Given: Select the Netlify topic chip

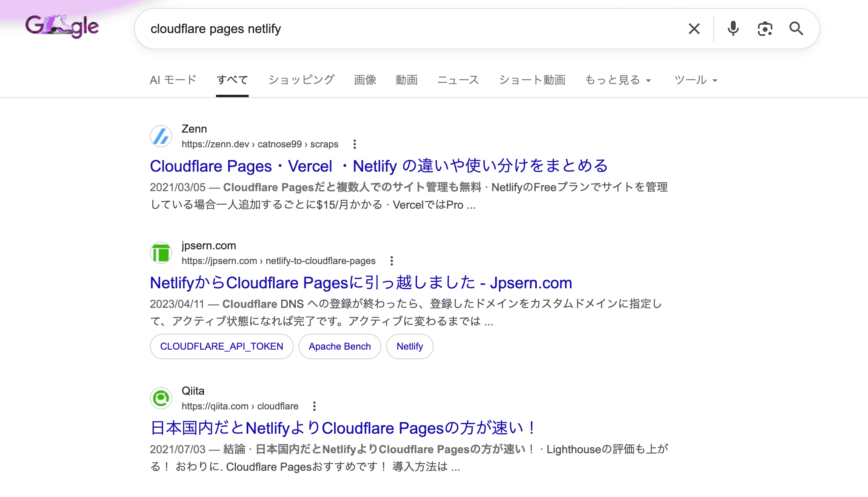Looking at the screenshot, I should [409, 346].
